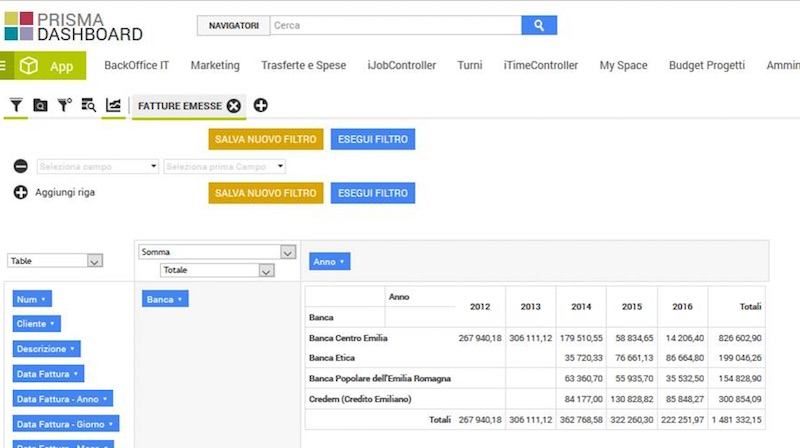The image size is (800, 448).
Task: Expand the Banca row attribute
Action: 165,299
